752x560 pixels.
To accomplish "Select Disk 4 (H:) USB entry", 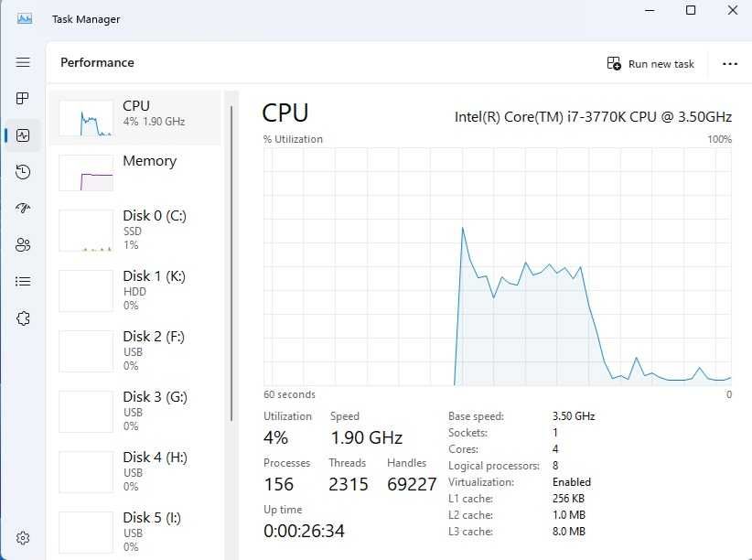I will click(x=135, y=472).
